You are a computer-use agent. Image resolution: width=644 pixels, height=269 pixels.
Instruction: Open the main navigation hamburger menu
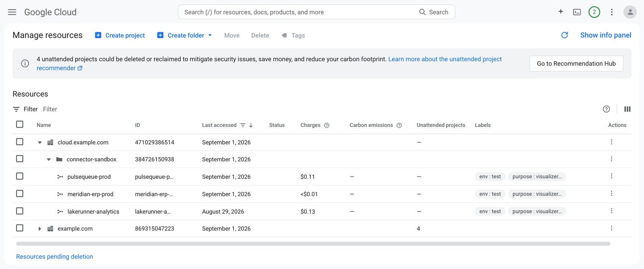[x=12, y=12]
